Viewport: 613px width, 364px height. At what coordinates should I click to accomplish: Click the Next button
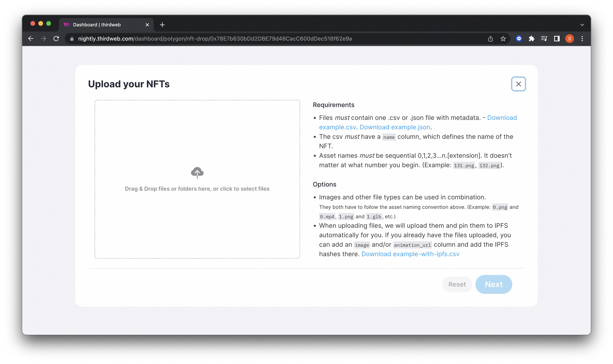pos(493,284)
